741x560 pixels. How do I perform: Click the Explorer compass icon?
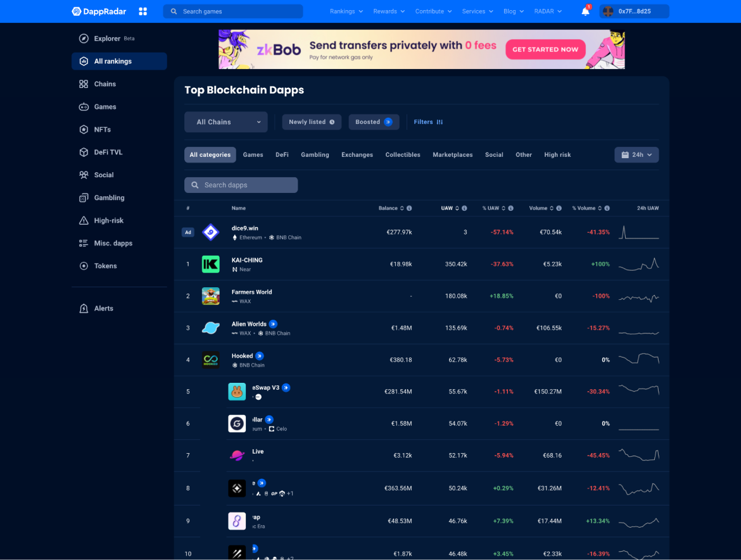pyautogui.click(x=84, y=39)
